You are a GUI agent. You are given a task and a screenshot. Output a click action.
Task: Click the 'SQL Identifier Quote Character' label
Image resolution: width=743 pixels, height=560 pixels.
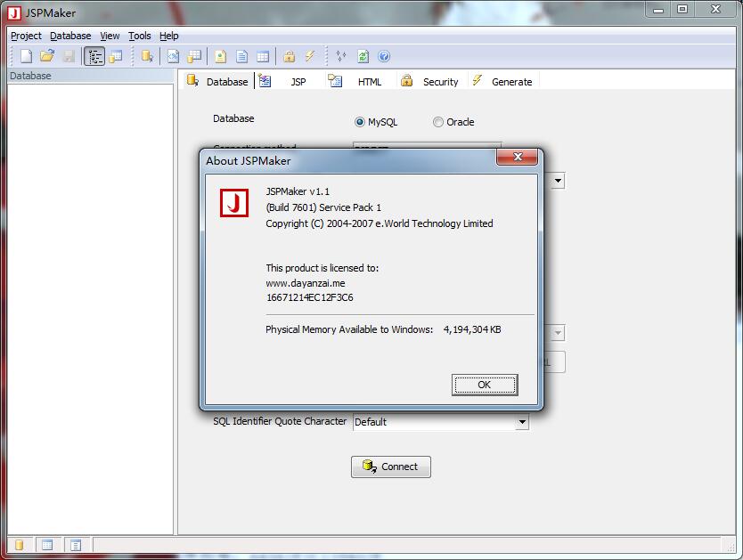[280, 421]
